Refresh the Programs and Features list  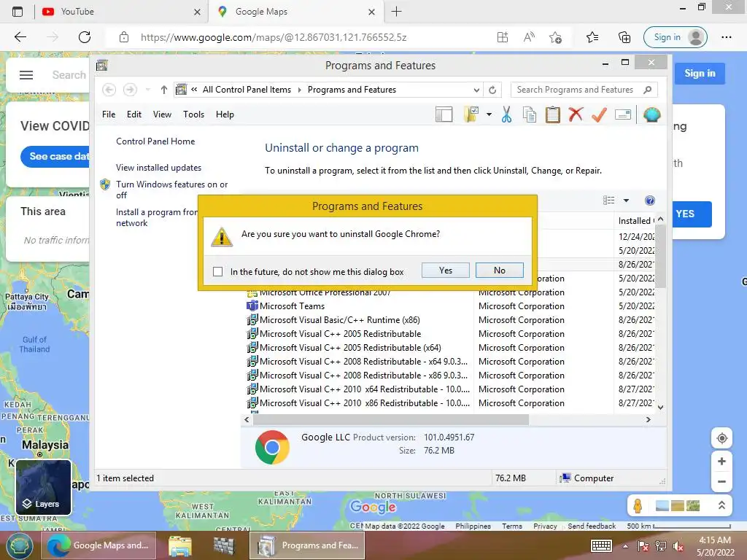click(492, 90)
